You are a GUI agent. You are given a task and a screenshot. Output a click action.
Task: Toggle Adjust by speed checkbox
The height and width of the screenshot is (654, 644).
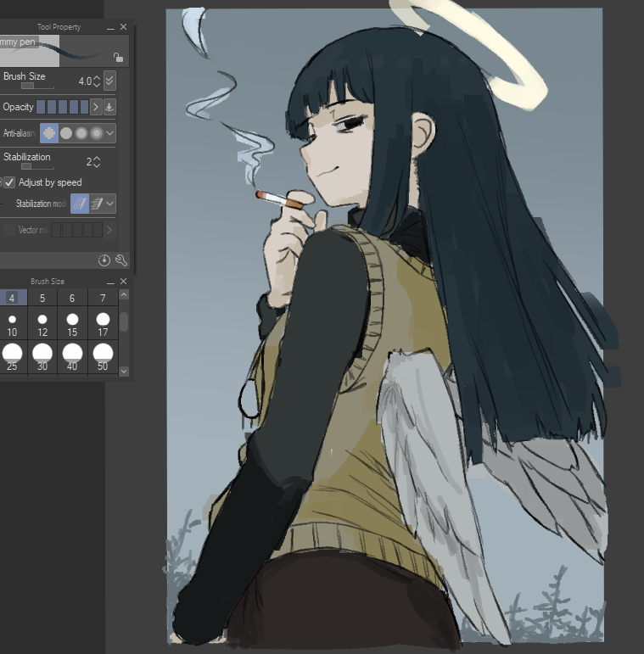tap(9, 182)
